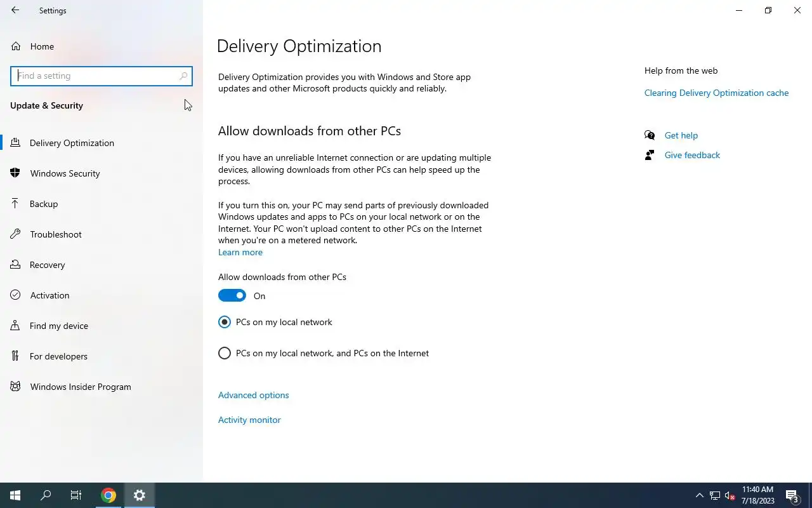812x508 pixels.
Task: Show hidden tray icons chevron
Action: click(700, 495)
